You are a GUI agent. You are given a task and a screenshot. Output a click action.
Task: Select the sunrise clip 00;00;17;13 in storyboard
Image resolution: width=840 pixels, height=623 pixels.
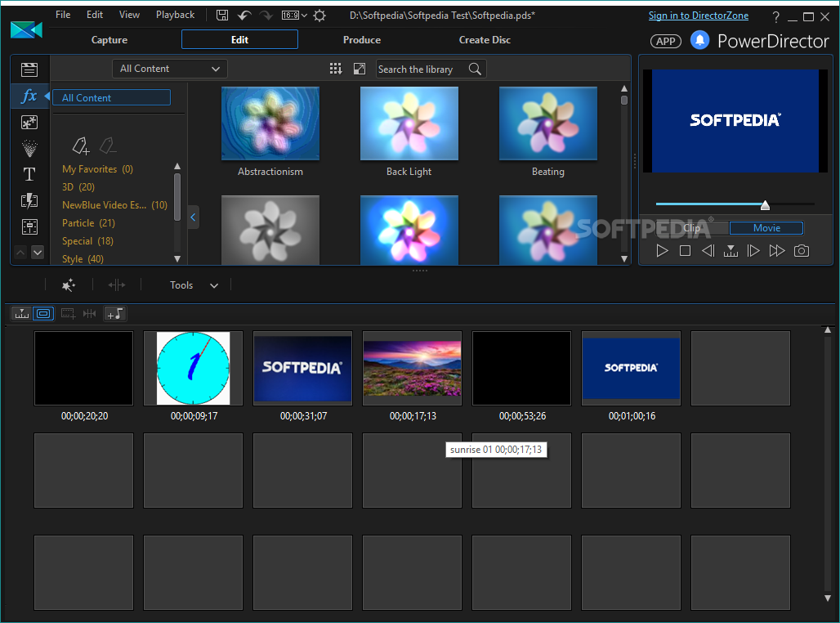412,369
